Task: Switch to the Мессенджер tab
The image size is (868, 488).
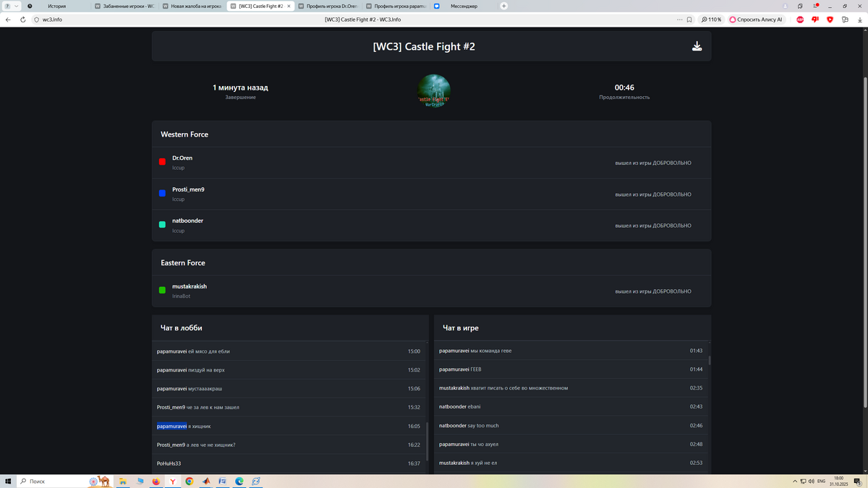Action: point(463,6)
